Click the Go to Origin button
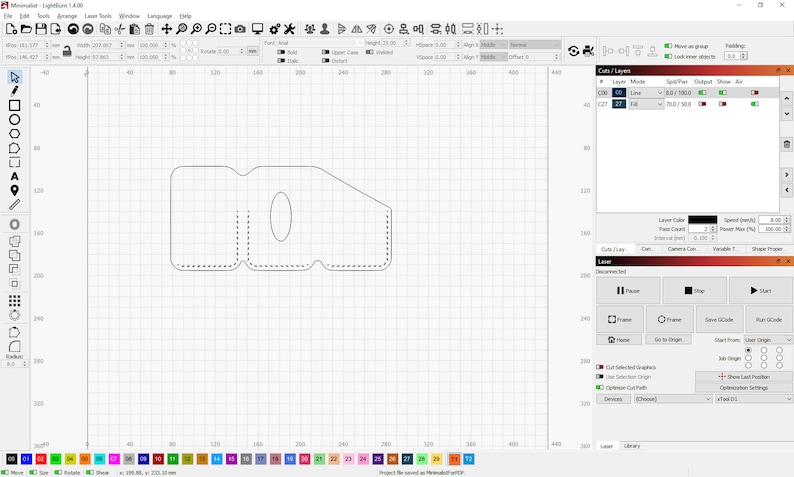 [x=668, y=340]
